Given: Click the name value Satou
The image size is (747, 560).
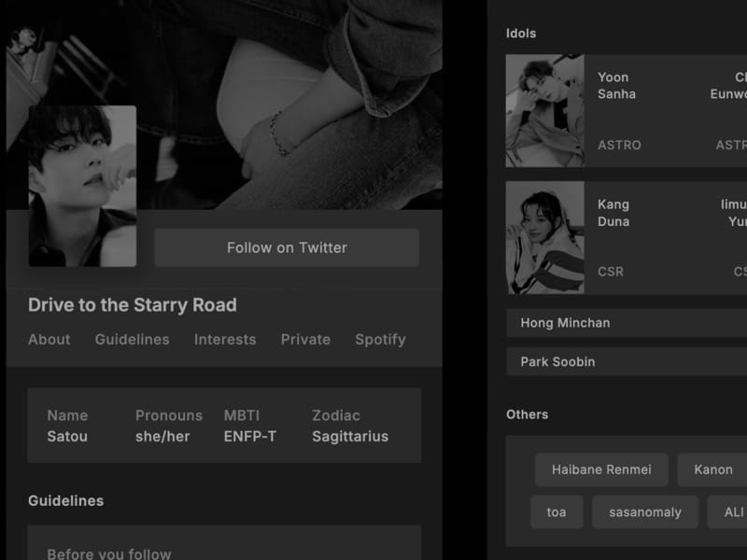Looking at the screenshot, I should pos(67,436).
